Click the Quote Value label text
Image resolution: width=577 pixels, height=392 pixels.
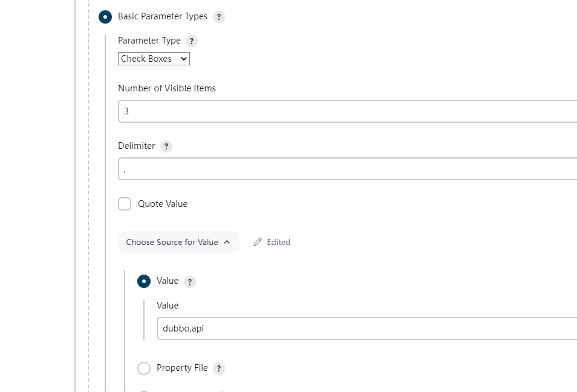coord(163,204)
